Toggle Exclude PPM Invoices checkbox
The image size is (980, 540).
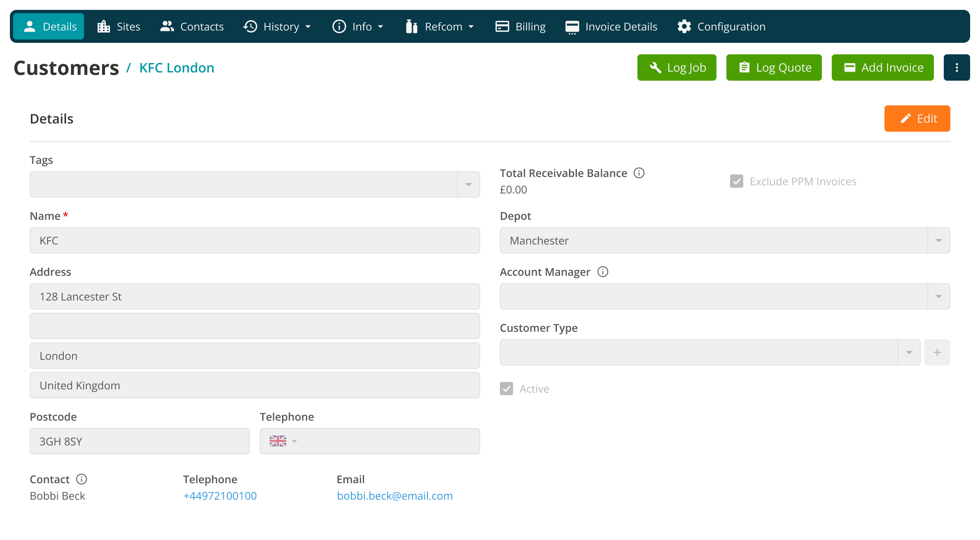click(737, 181)
